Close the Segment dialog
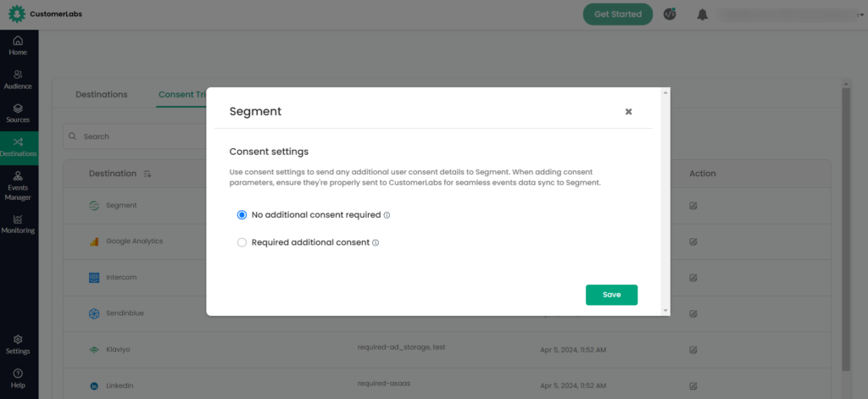The image size is (868, 399). 628,111
